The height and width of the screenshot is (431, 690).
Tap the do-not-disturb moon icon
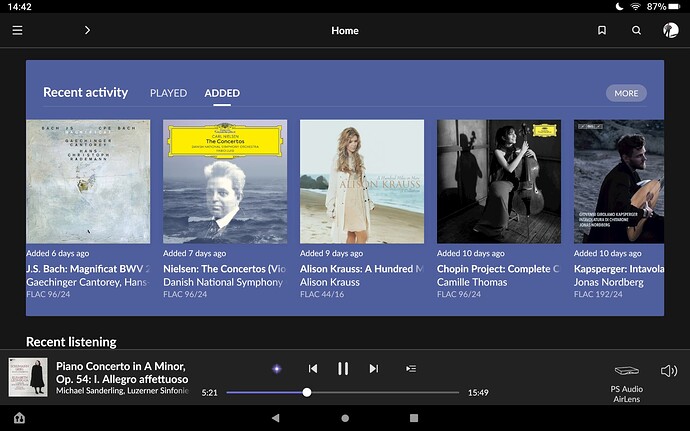tap(620, 7)
